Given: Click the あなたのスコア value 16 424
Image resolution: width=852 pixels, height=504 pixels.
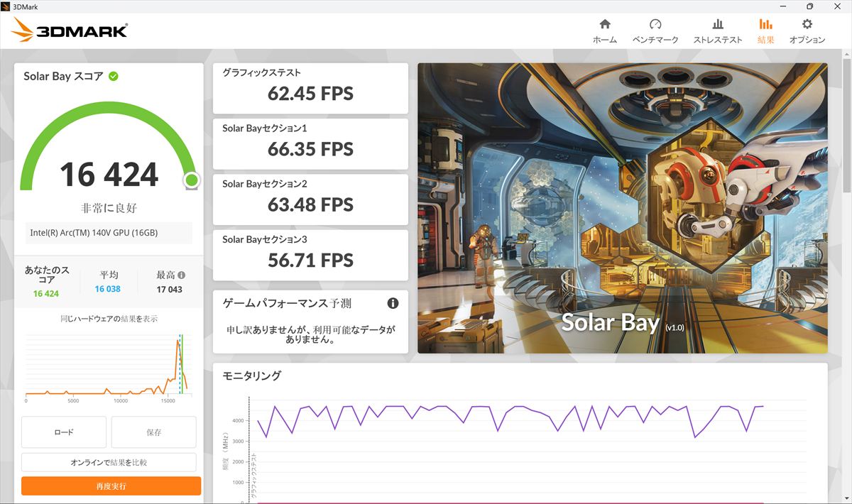Looking at the screenshot, I should click(x=46, y=293).
